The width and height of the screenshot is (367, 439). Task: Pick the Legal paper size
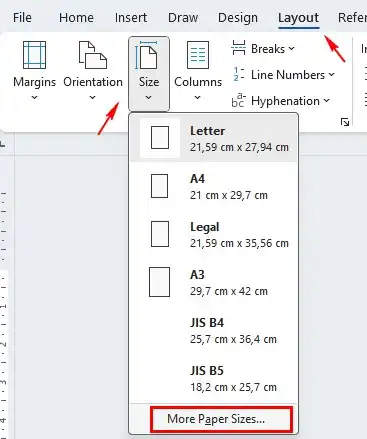pyautogui.click(x=213, y=234)
